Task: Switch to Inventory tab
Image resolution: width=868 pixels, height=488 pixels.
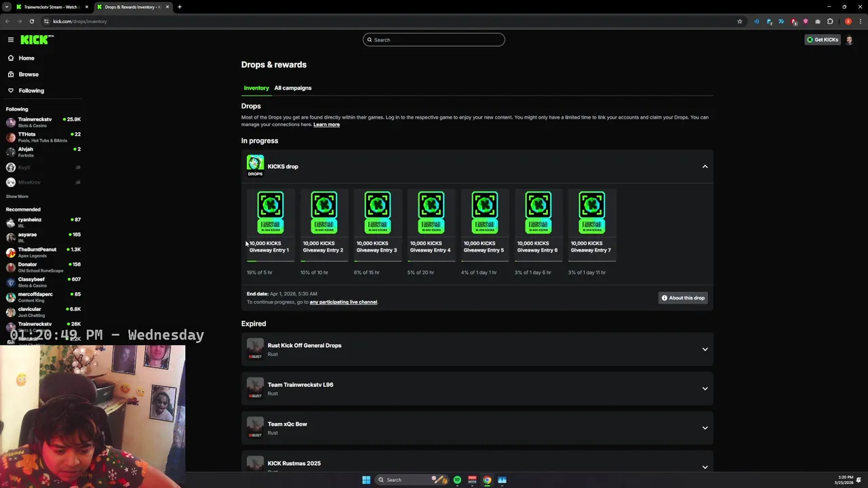Action: [256, 88]
